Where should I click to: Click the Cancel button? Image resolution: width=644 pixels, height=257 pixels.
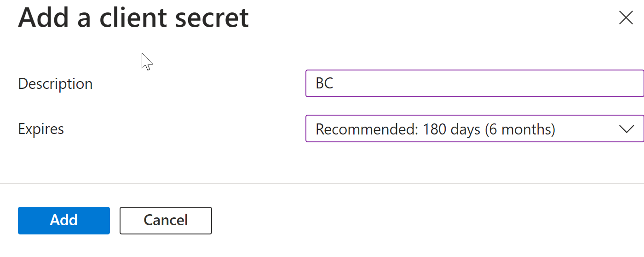coord(166,220)
